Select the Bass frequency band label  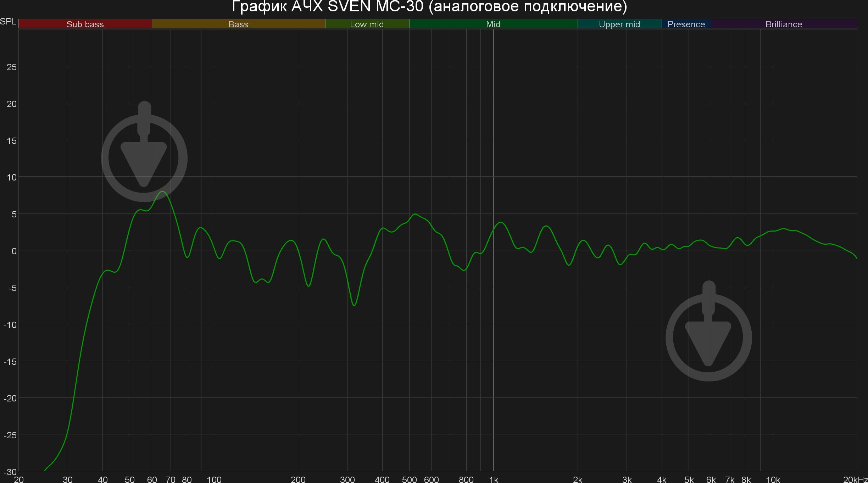[238, 24]
